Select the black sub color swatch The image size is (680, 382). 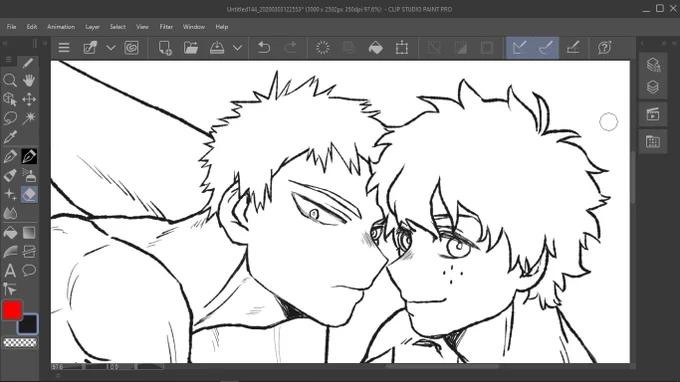pyautogui.click(x=29, y=325)
